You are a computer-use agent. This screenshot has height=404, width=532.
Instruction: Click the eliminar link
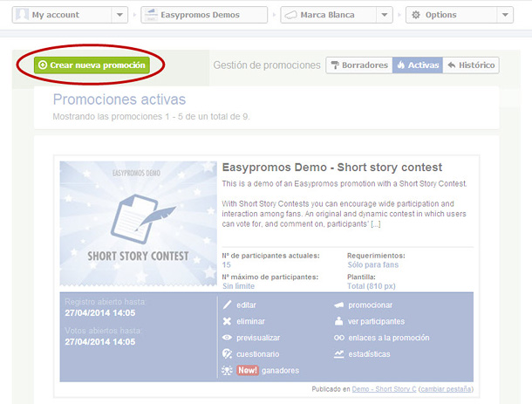coord(250,321)
